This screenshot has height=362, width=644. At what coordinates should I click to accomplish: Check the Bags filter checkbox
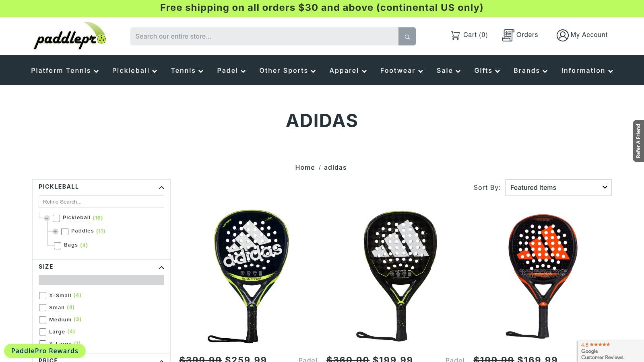pyautogui.click(x=58, y=246)
